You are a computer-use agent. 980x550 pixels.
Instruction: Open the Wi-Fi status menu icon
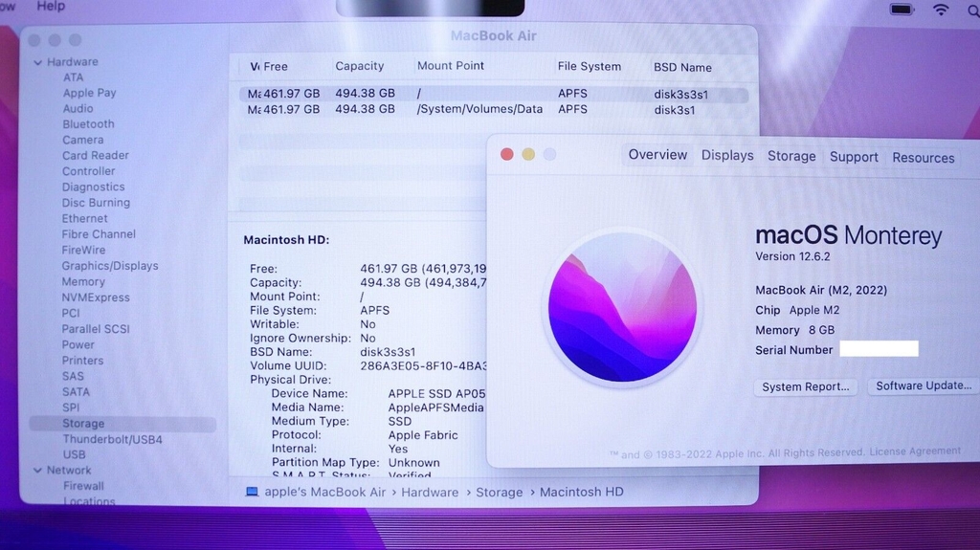941,10
